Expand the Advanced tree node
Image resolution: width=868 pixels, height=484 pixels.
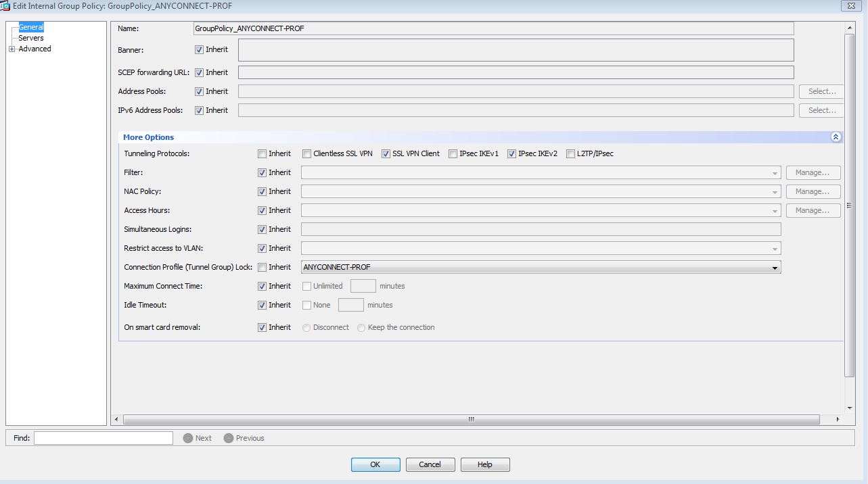(12, 49)
